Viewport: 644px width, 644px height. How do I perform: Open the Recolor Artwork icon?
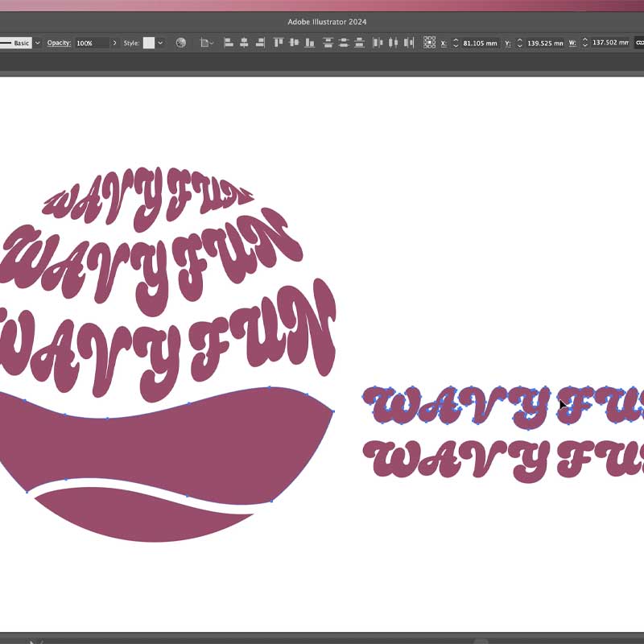point(180,42)
